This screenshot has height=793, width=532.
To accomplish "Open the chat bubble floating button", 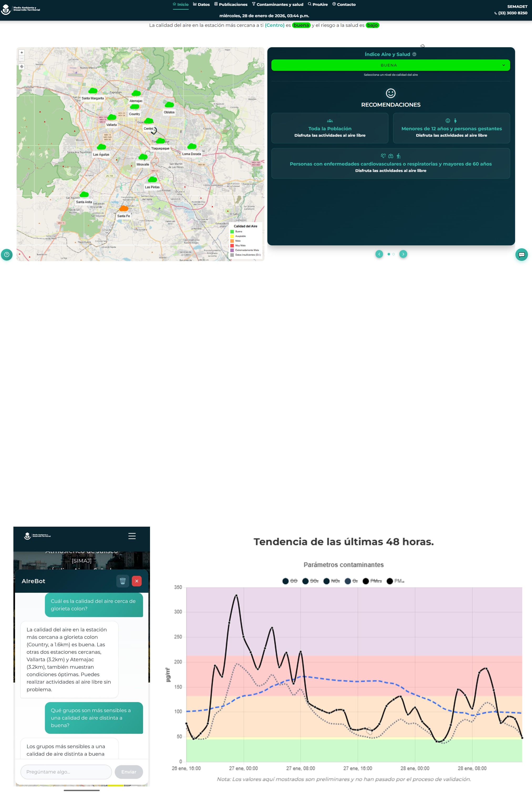I will pyautogui.click(x=521, y=255).
